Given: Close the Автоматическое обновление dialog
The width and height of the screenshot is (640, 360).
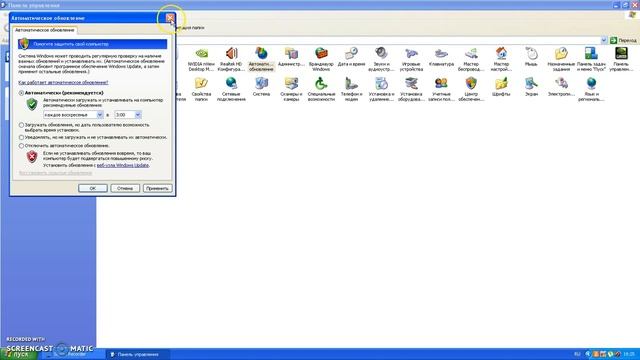Looking at the screenshot, I should [170, 18].
